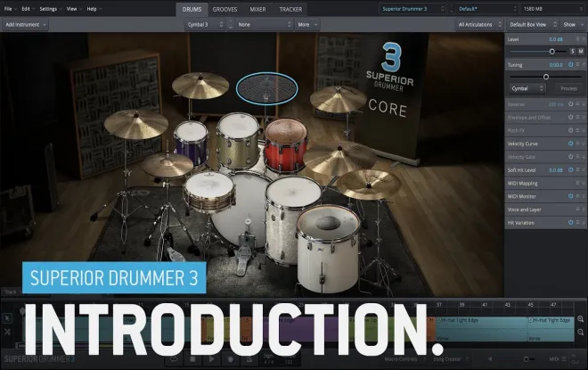
Task: Click the timeline zoom-in magnifier icon
Action: coord(581,319)
